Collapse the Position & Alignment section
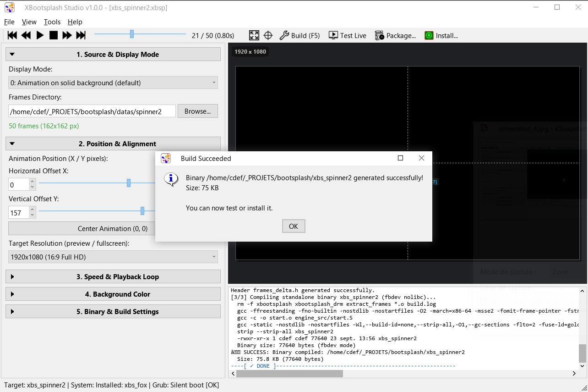 point(113,144)
